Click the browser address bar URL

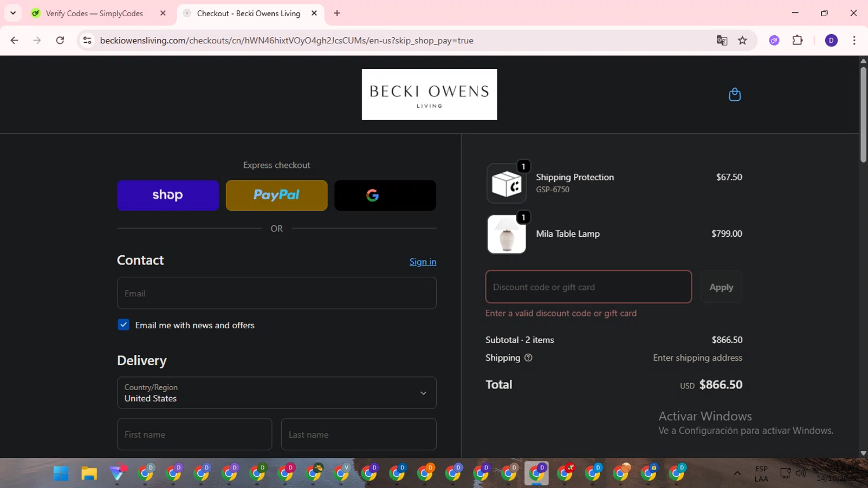286,41
